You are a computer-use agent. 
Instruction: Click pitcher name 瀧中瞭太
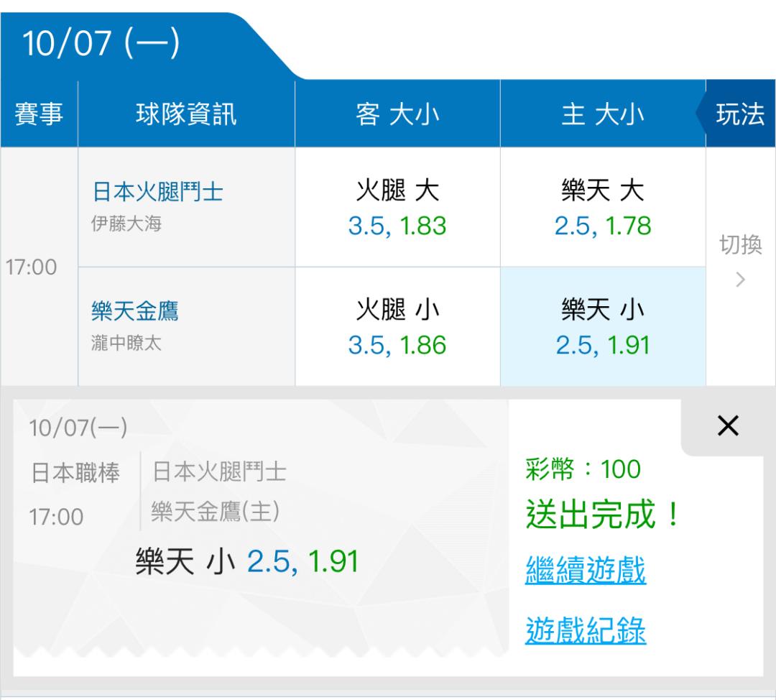[x=126, y=343]
